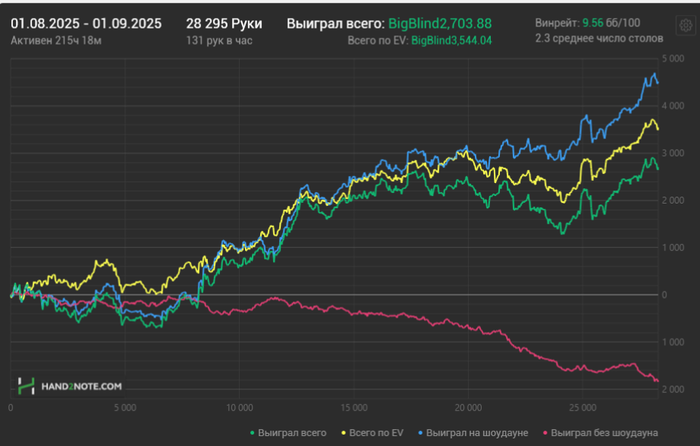The image size is (700, 446).
Task: Click the winrate value '9.56'
Action: click(x=592, y=23)
